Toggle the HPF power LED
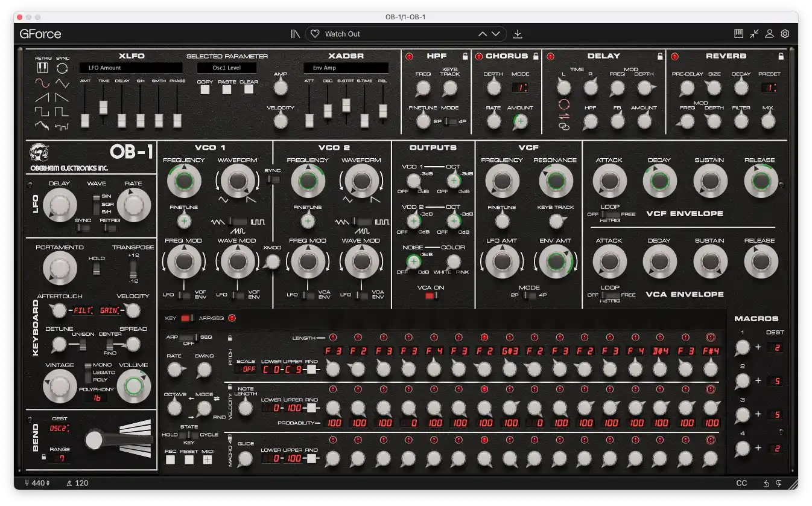 [x=410, y=57]
